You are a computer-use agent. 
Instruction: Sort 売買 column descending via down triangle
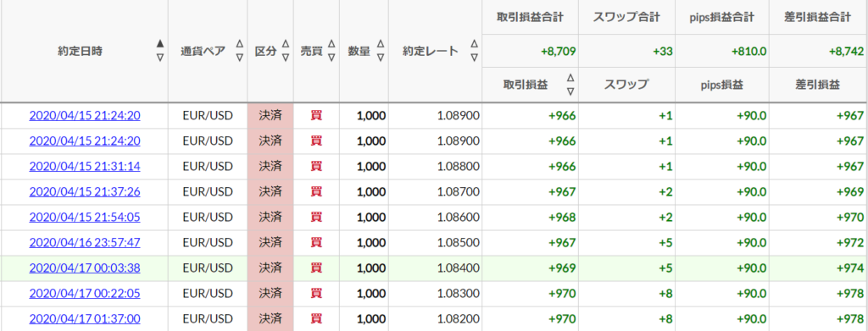pos(331,58)
